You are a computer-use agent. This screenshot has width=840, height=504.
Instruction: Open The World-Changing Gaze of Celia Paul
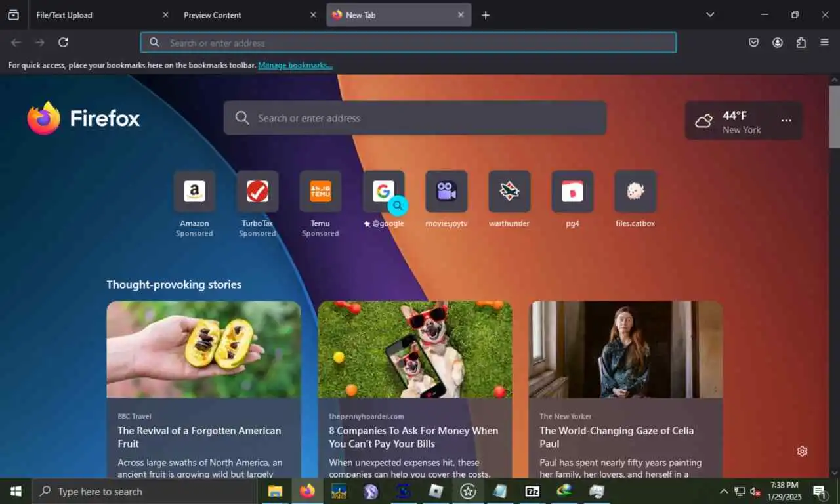617,437
